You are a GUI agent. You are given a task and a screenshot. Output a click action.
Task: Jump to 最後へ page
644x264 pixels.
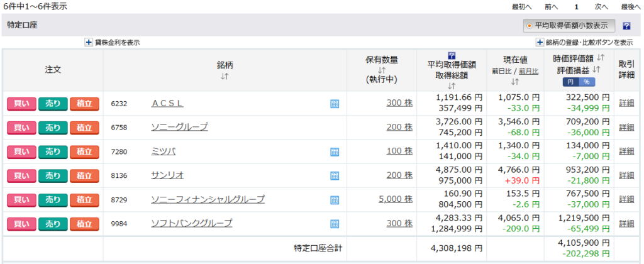click(x=631, y=7)
